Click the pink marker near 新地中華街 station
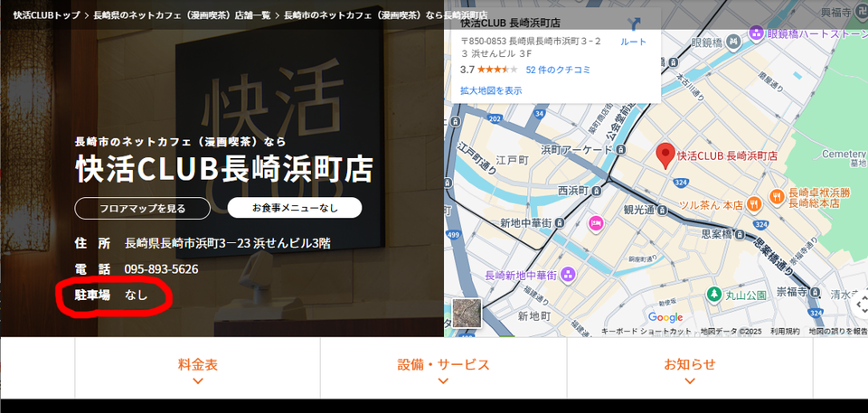This screenshot has width=868, height=413. coord(595,222)
